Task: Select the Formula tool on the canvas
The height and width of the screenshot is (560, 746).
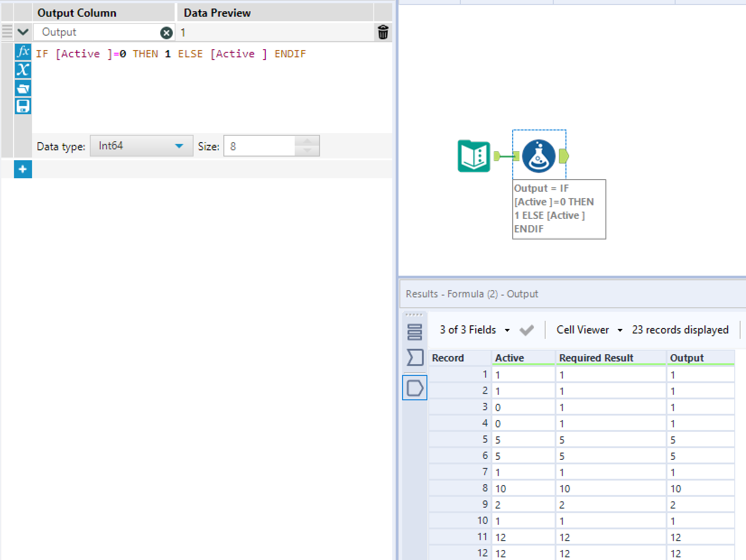Action: [x=539, y=156]
